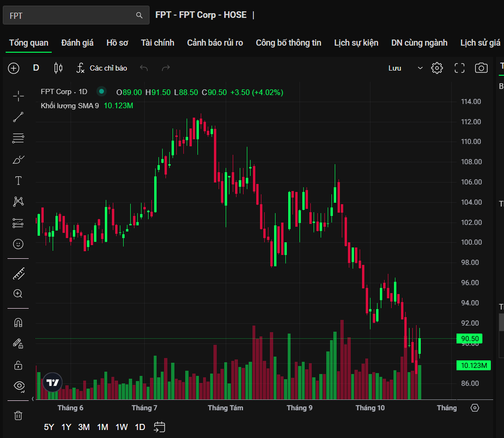Select the brush drawing tool
This screenshot has width=504, height=438.
pyautogui.click(x=18, y=160)
